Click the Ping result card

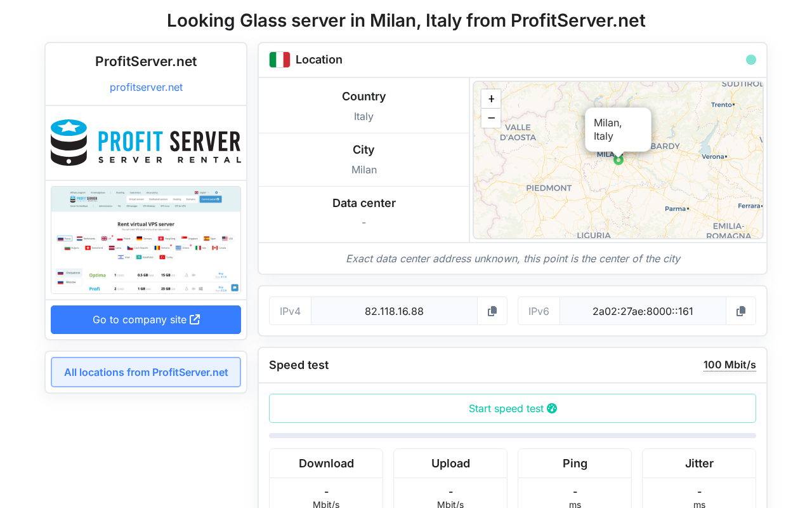575,479
